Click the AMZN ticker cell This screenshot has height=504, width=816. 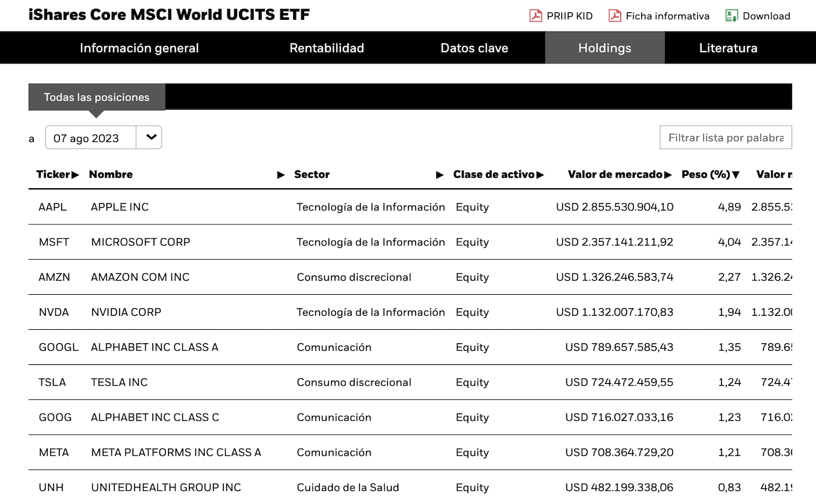pos(54,277)
